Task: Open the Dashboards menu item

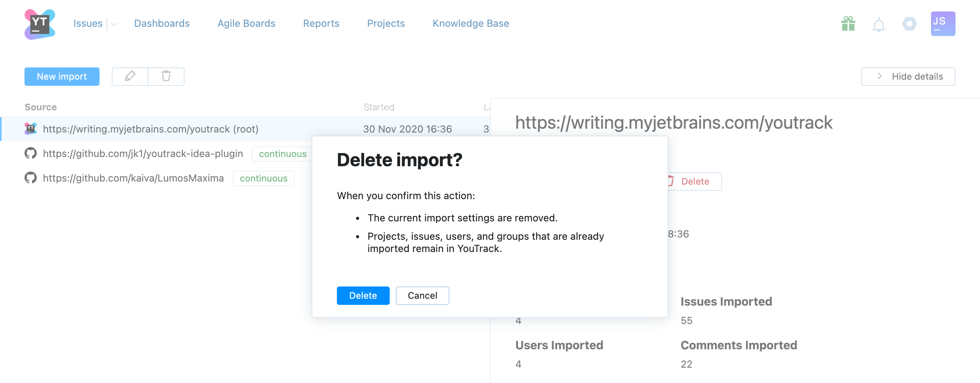Action: point(162,24)
